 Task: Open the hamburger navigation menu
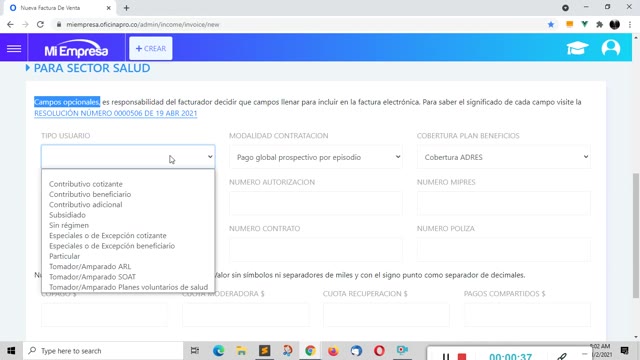[14, 49]
